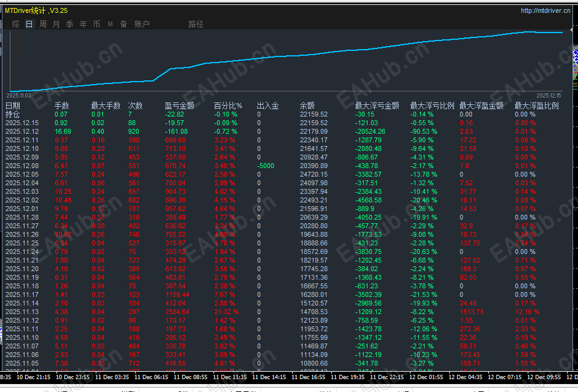Switch to the 综 summary statistics tab
578x392 pixels.
(15, 24)
